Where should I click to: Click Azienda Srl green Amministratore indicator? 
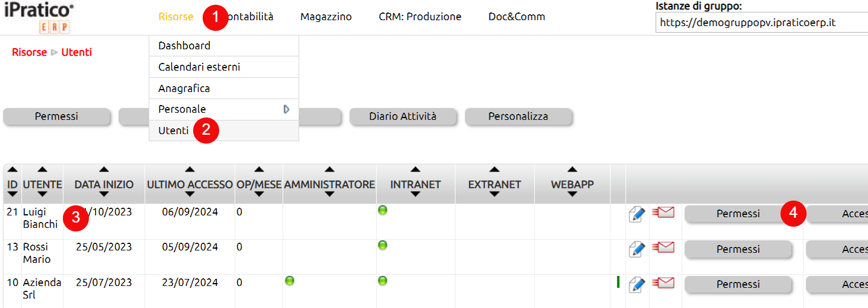tap(290, 280)
